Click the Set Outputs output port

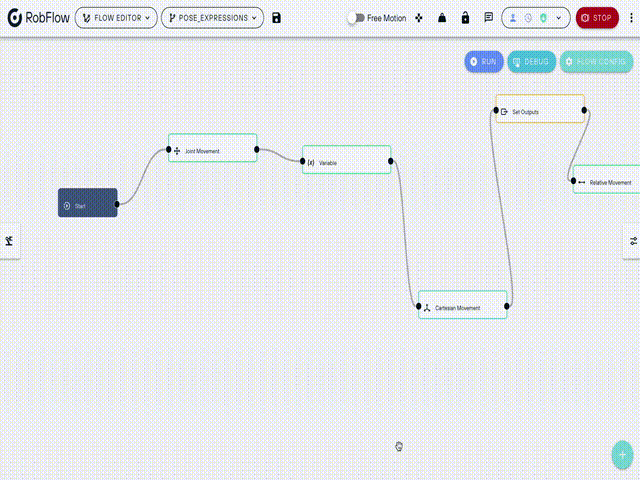(x=584, y=110)
